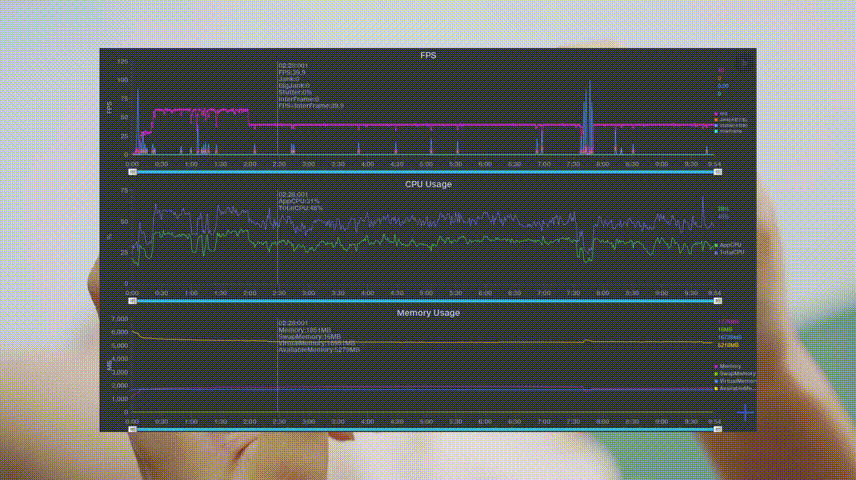This screenshot has height=480, width=856.
Task: Click the 28% current value beside the CPU chart
Action: [723, 209]
